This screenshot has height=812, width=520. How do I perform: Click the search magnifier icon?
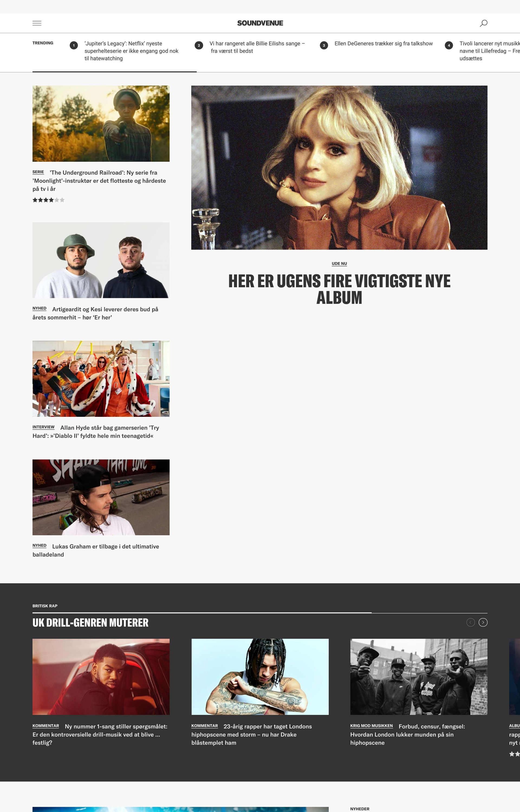483,23
